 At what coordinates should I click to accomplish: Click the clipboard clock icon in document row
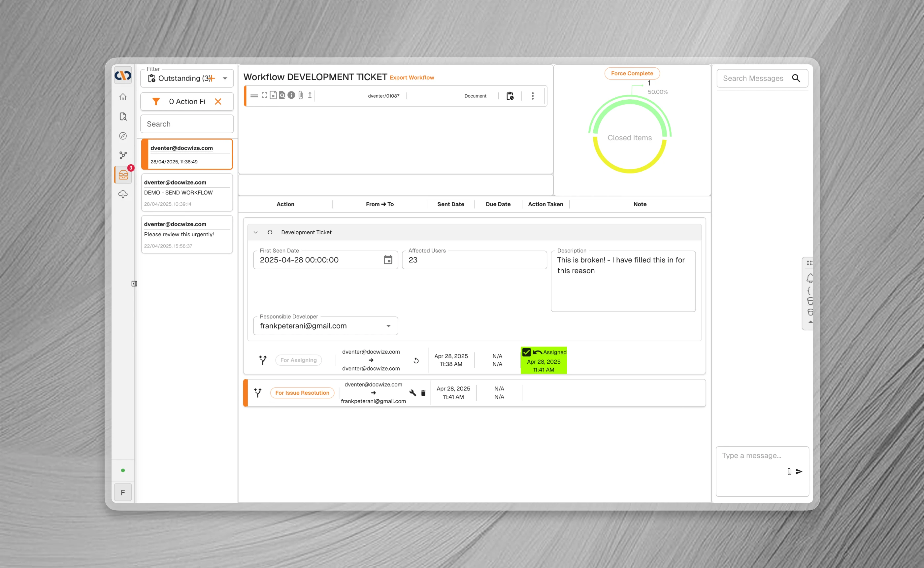tap(510, 96)
